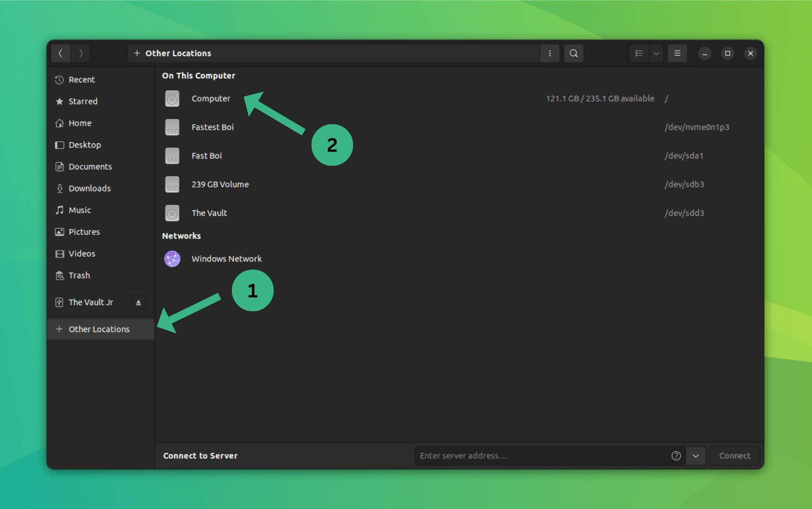Switch to list view layout
The width and height of the screenshot is (812, 509).
coord(638,53)
